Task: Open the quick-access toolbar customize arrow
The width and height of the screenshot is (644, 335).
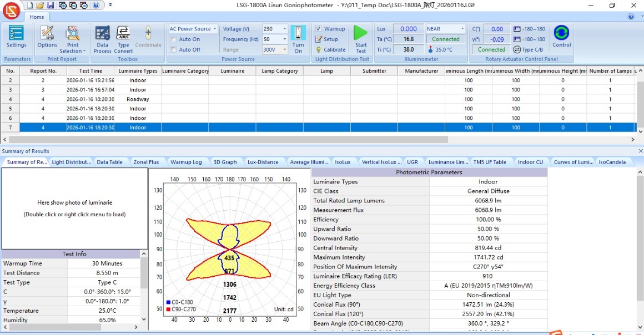Action: pos(110,6)
